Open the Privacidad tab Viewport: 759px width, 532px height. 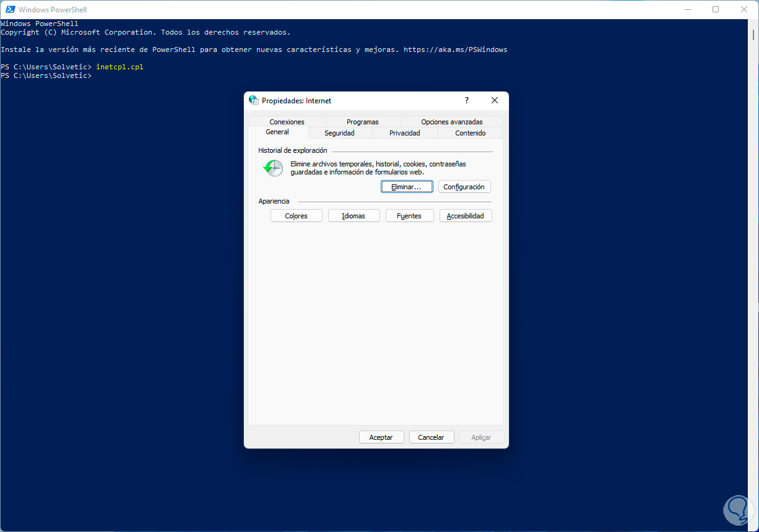(405, 133)
